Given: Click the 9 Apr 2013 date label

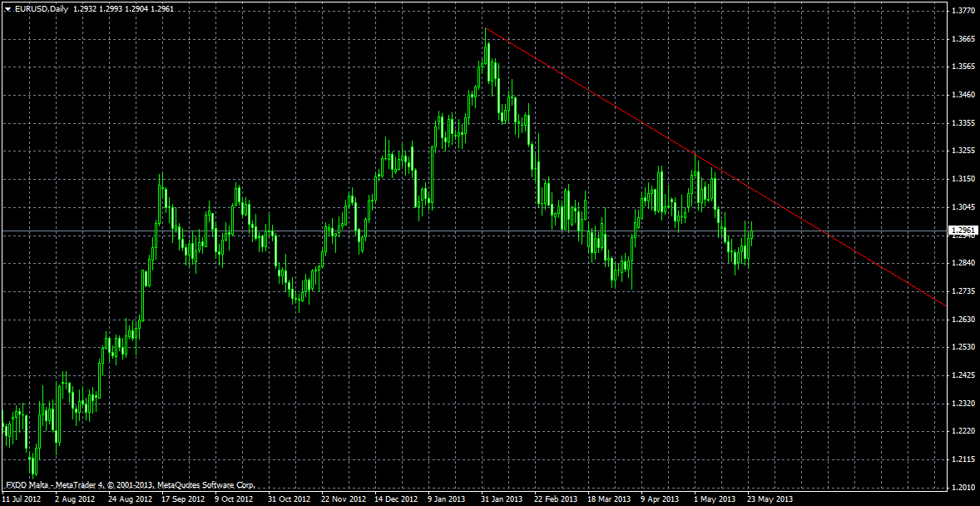Looking at the screenshot, I should point(662,499).
